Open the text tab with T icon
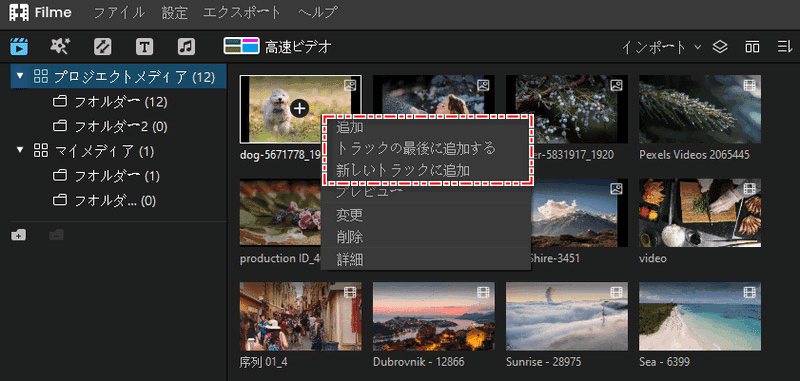The height and width of the screenshot is (381, 800). point(144,47)
